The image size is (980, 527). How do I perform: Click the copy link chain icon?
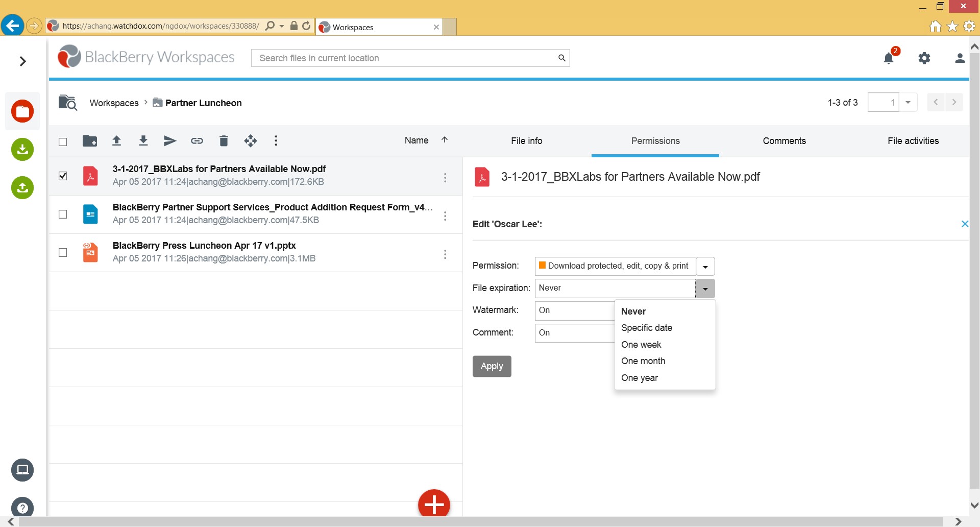point(197,141)
